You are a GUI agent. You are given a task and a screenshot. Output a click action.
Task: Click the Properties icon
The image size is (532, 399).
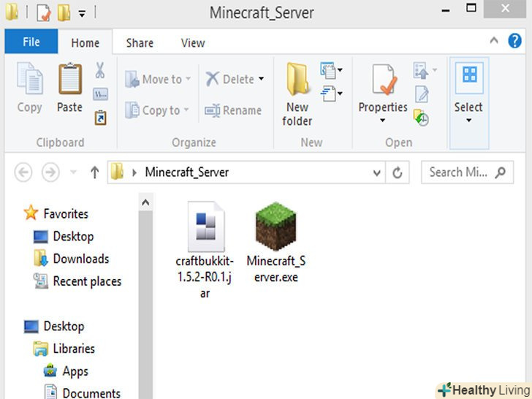(384, 80)
